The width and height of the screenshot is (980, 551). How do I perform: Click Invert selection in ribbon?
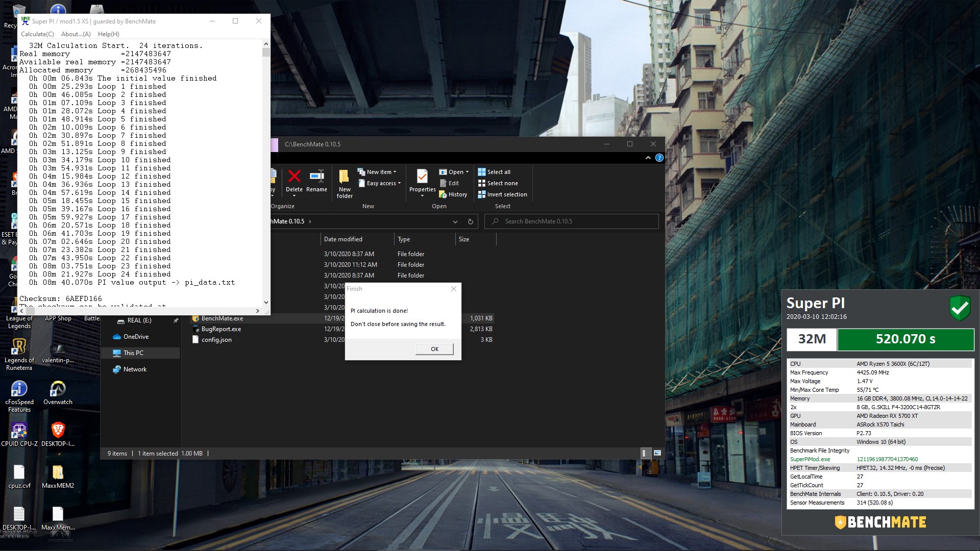point(502,194)
